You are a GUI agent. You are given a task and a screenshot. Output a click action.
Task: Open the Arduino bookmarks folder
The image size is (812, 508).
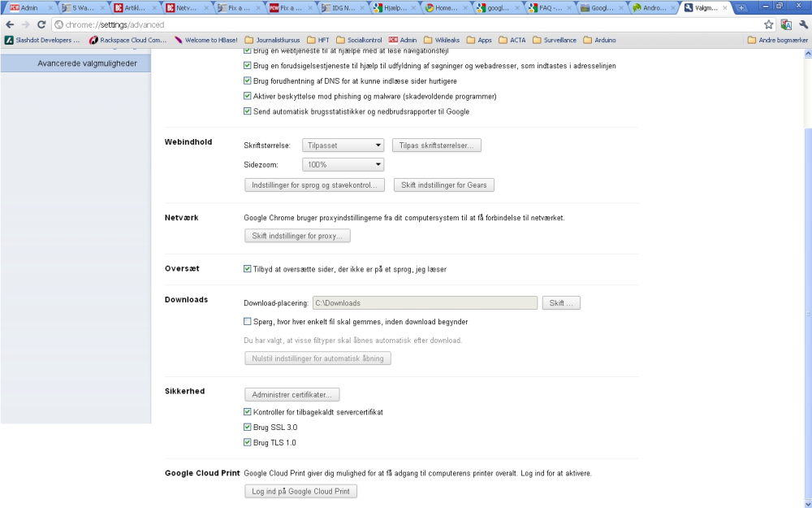(x=600, y=40)
